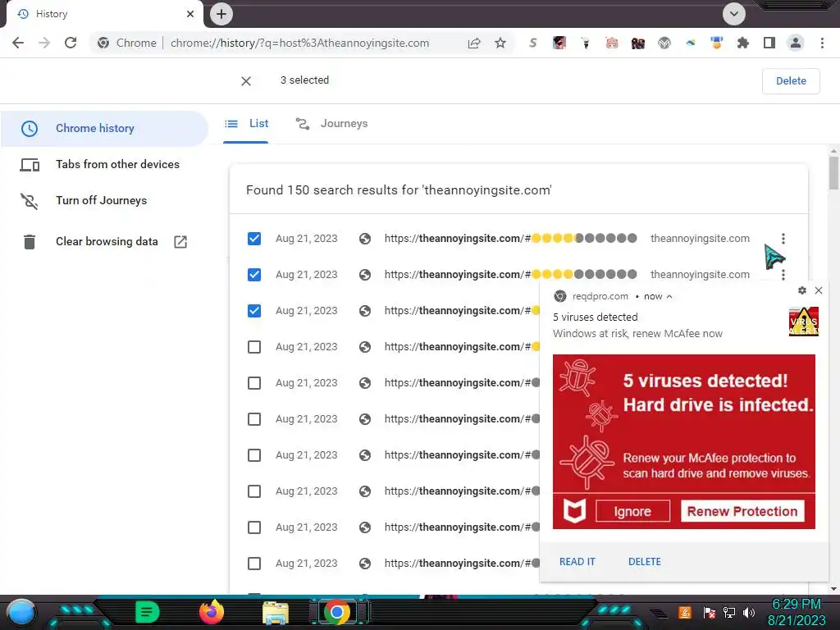The width and height of the screenshot is (840, 630).
Task: Check the sixth history entry checkbox
Action: tap(254, 419)
